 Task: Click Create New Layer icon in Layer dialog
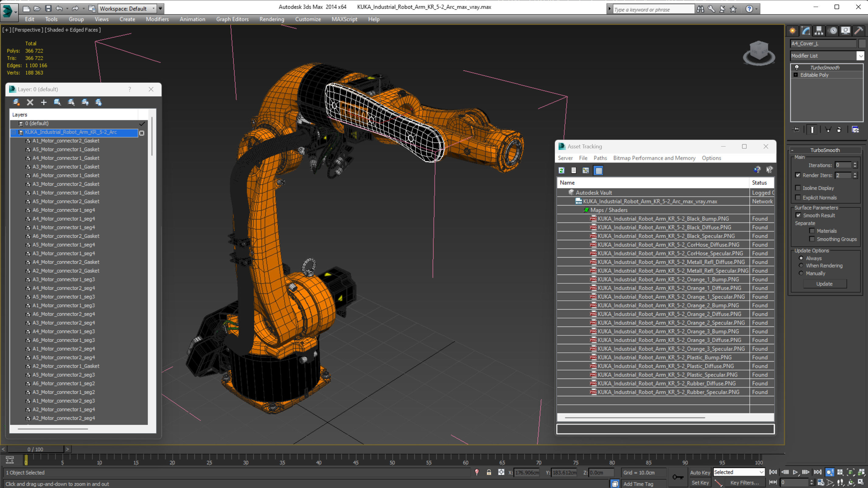tap(16, 102)
